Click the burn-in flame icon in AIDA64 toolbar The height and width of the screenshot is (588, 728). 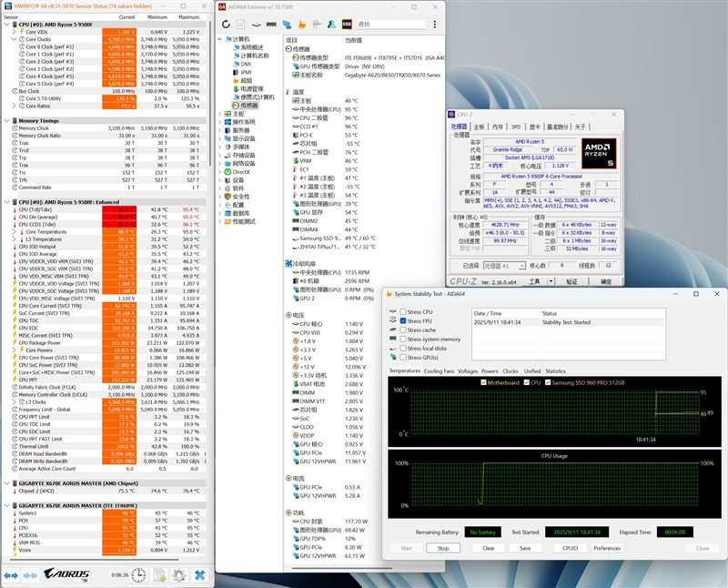point(302,24)
